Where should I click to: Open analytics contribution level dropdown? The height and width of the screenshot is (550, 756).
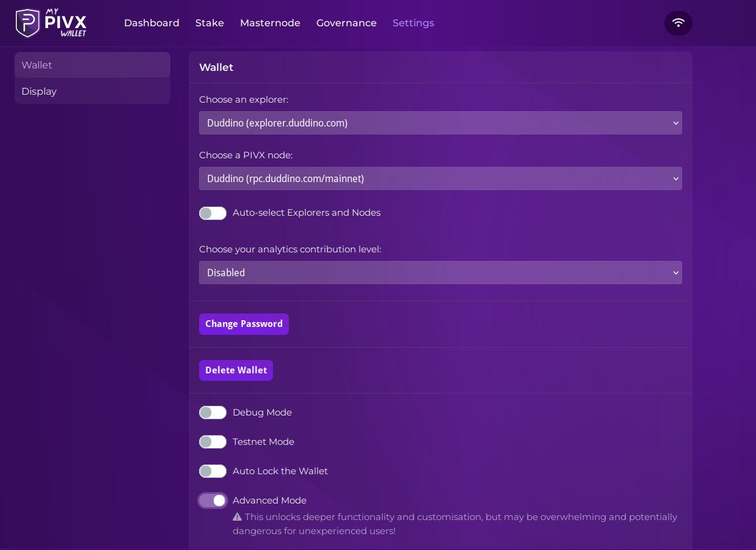click(440, 273)
